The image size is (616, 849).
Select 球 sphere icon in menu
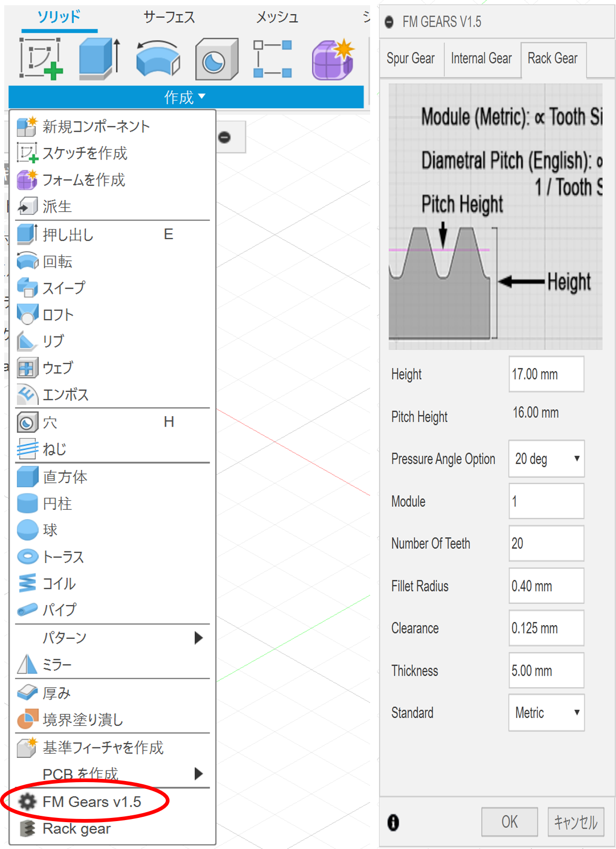(x=27, y=530)
